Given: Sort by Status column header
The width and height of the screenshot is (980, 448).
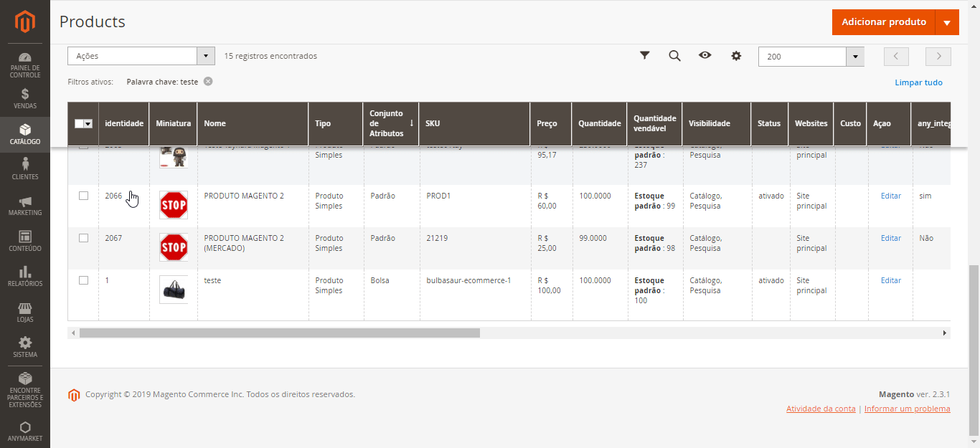Looking at the screenshot, I should point(769,123).
